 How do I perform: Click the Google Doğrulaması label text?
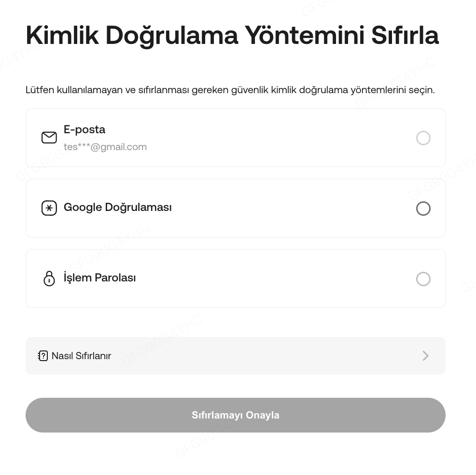pyautogui.click(x=118, y=208)
